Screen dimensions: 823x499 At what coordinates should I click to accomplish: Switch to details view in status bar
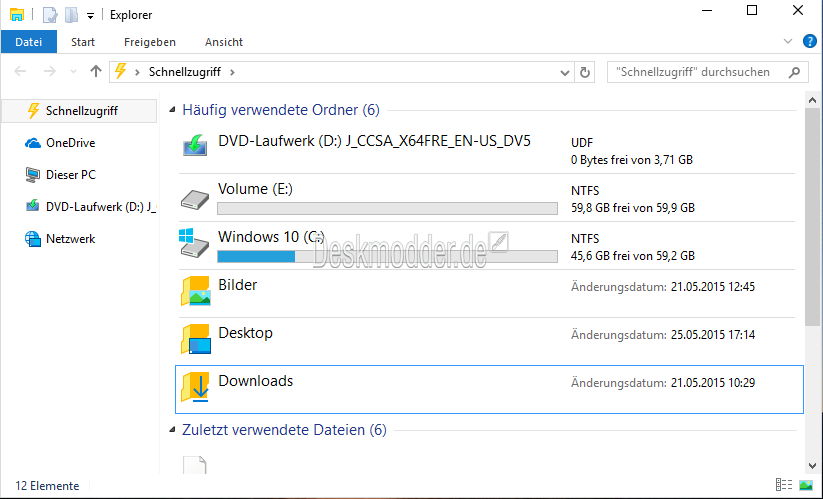784,485
